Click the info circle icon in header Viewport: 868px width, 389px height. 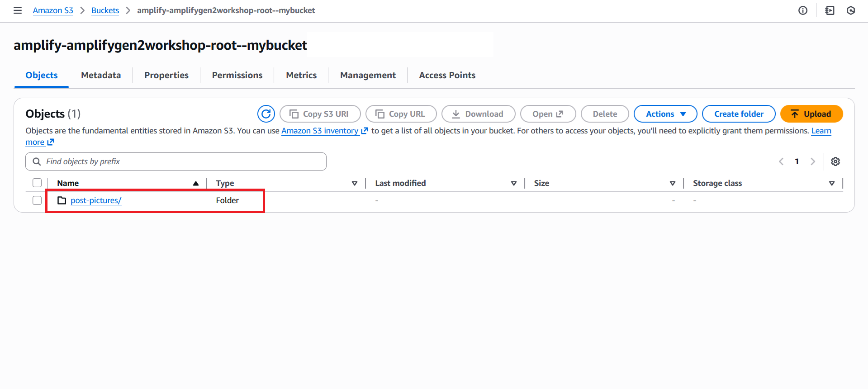click(803, 10)
